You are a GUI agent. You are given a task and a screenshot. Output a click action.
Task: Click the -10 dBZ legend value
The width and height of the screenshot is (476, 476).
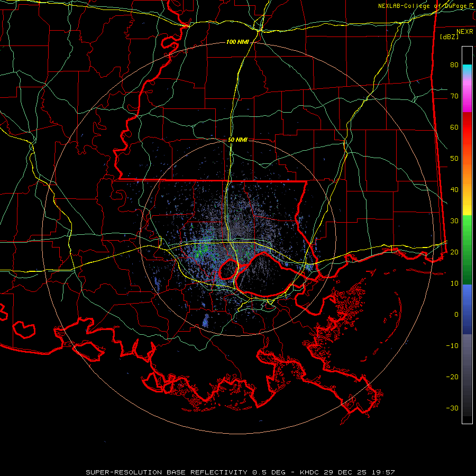pos(452,345)
